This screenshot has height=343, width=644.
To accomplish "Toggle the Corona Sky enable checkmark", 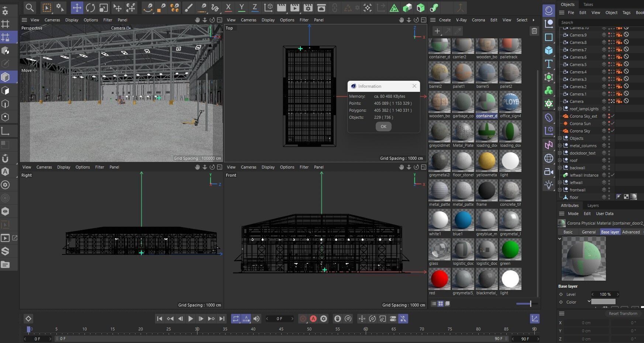I will coord(612,131).
